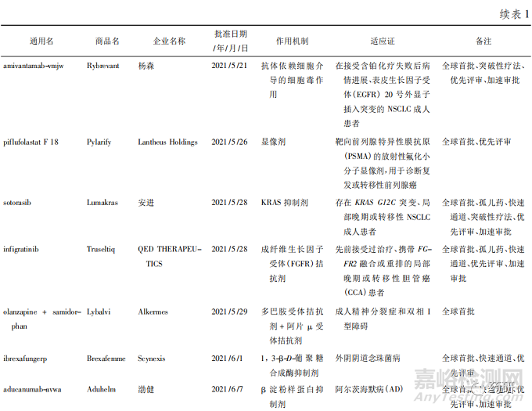The image size is (532, 411).
Task: Click company name 杨森
Action: (146, 66)
